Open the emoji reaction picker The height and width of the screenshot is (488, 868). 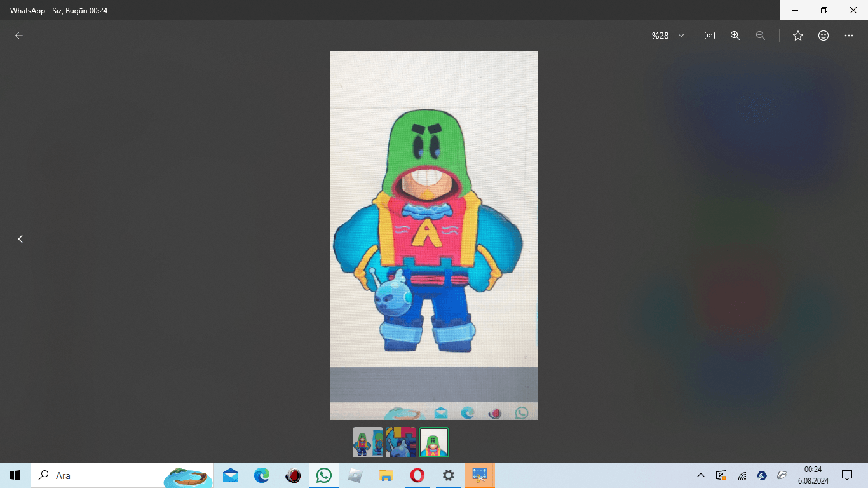click(824, 36)
